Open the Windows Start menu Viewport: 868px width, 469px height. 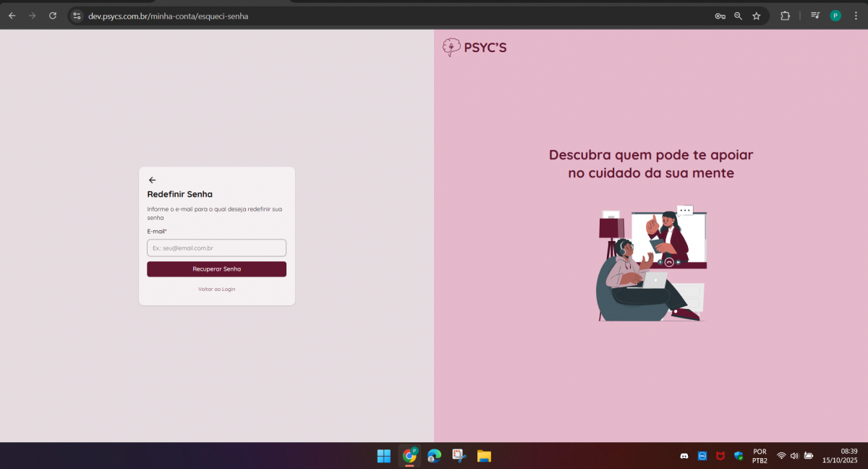tap(384, 456)
